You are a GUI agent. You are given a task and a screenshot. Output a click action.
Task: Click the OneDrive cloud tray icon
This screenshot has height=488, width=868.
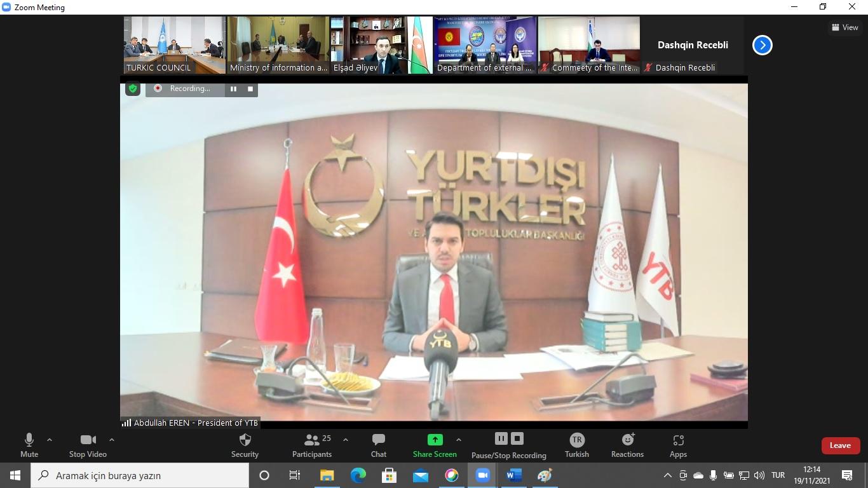[698, 475]
